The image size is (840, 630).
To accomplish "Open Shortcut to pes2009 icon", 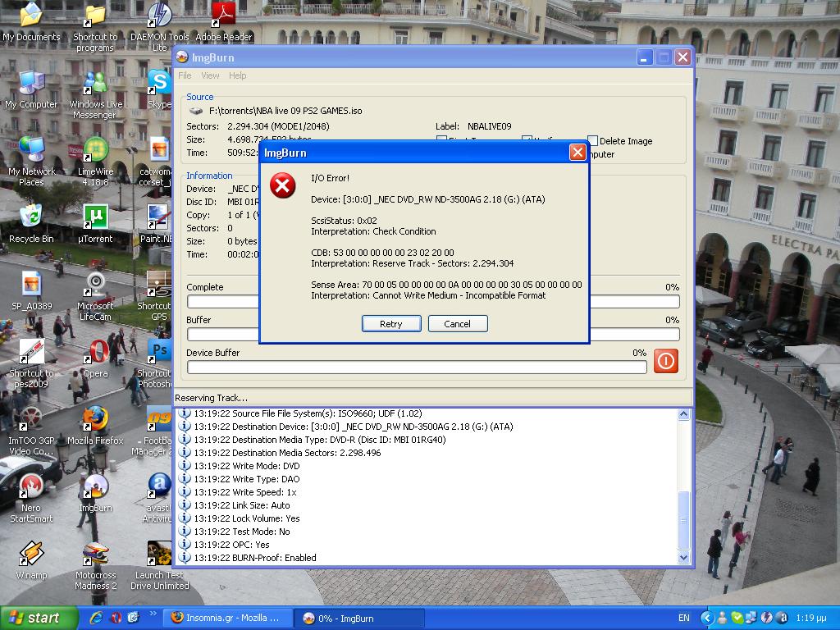I will point(31,364).
